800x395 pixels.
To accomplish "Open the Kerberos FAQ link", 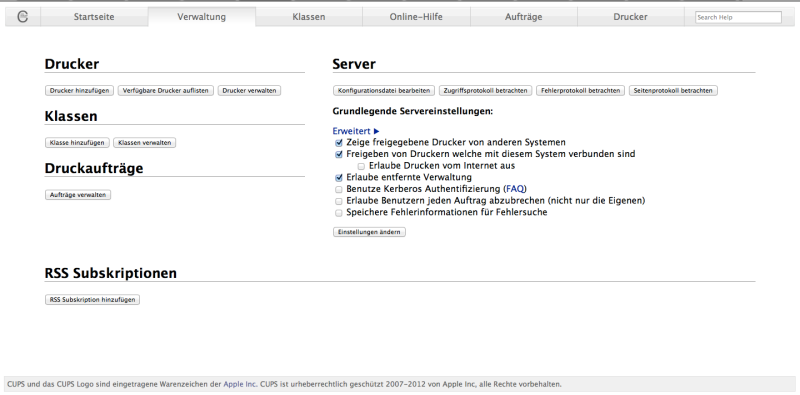I will (515, 189).
